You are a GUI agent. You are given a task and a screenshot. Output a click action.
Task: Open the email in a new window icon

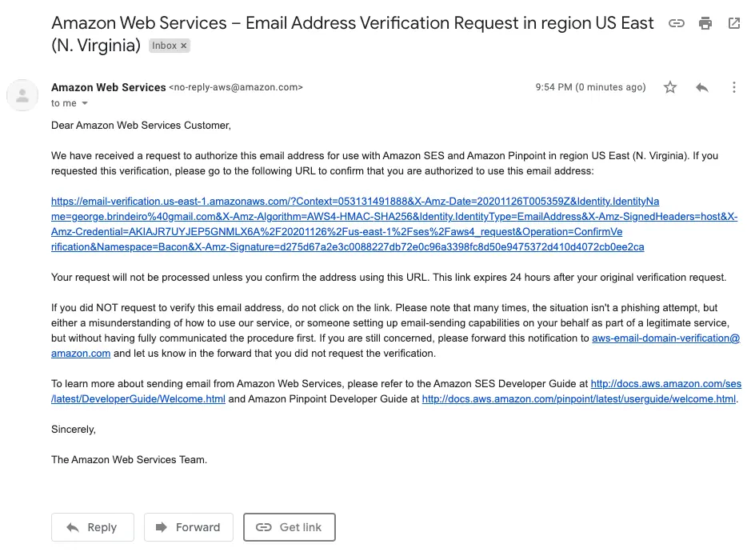pos(734,23)
